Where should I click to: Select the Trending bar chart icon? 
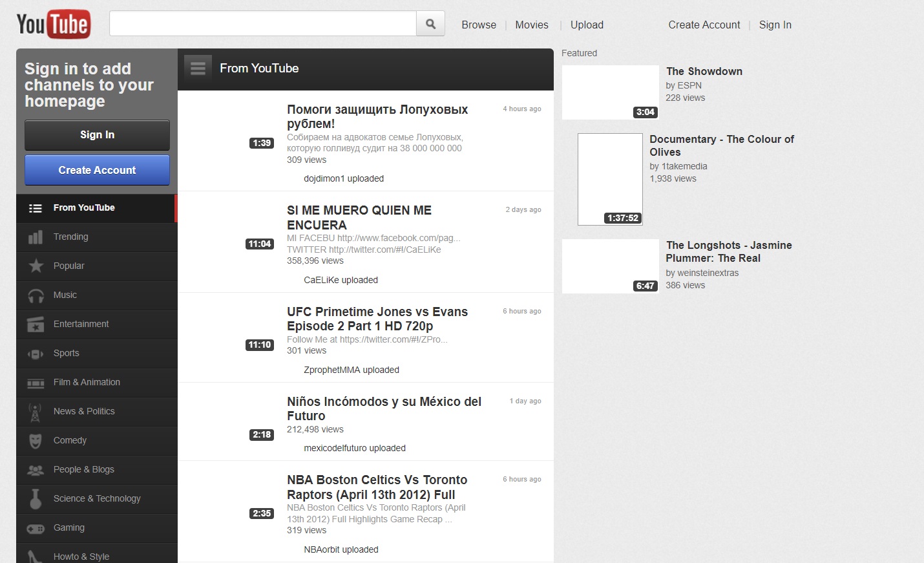(x=36, y=237)
